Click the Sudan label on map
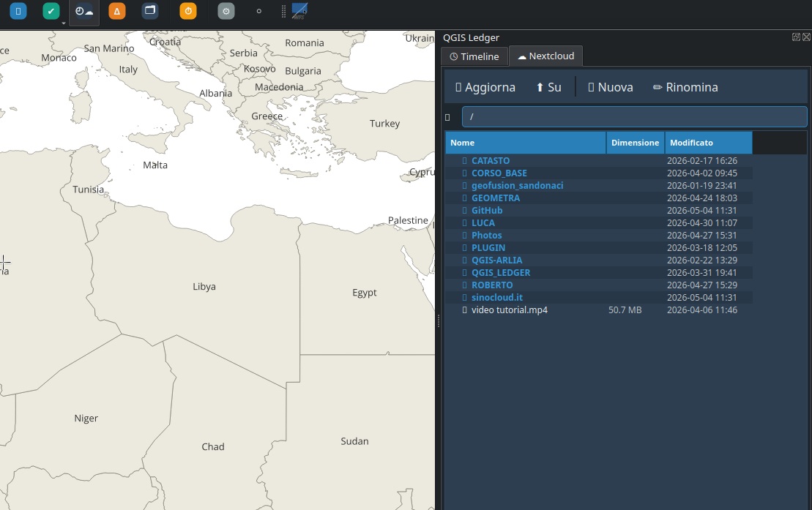812x510 pixels. coord(354,441)
